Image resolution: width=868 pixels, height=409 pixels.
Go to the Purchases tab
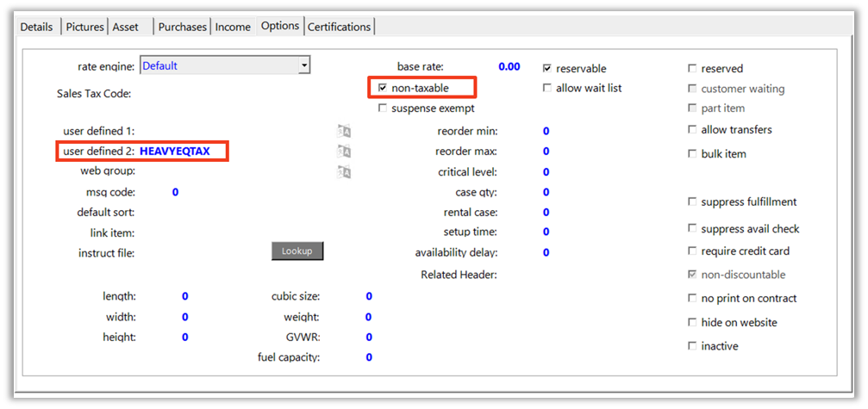[182, 27]
